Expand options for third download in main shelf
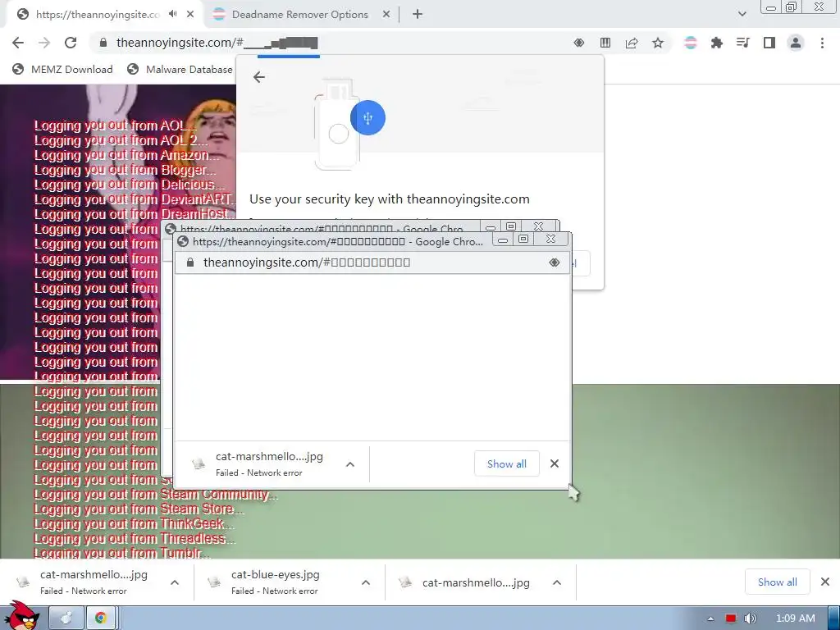Image resolution: width=840 pixels, height=630 pixels. (x=557, y=582)
